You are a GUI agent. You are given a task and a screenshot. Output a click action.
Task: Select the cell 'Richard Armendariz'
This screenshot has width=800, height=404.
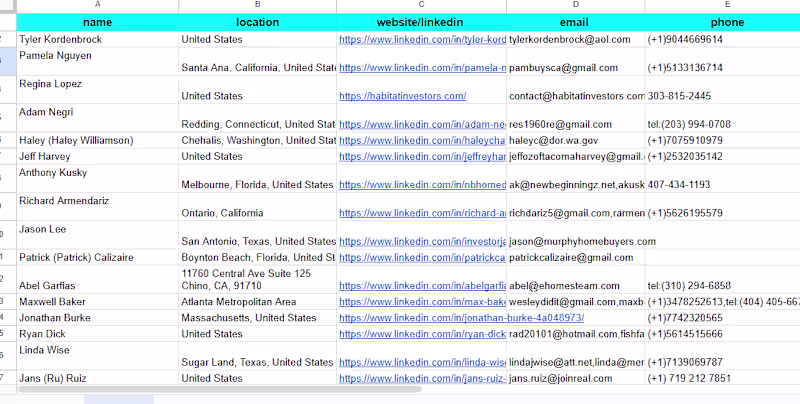(x=97, y=207)
